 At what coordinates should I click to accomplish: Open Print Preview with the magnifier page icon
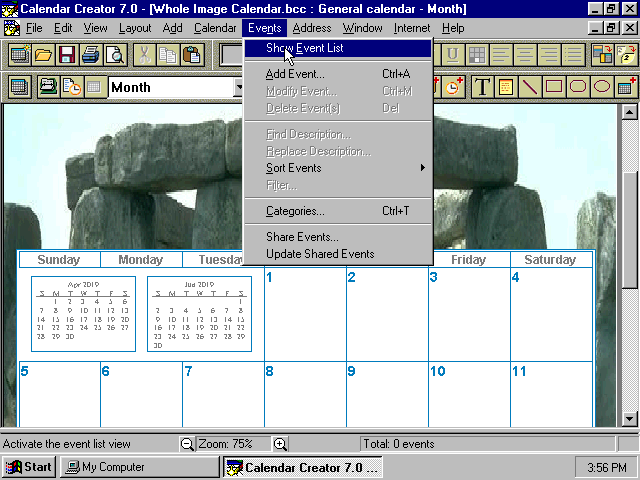pos(114,54)
